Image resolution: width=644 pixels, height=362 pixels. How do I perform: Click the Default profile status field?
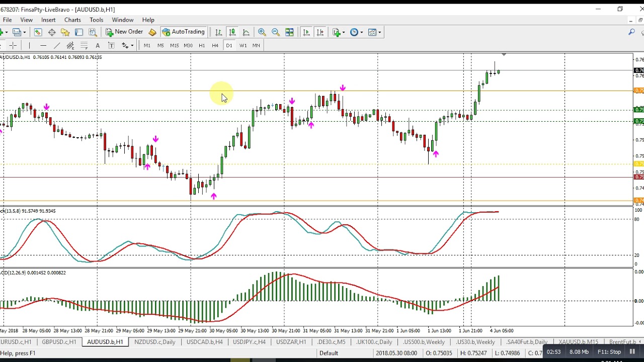[x=329, y=353]
